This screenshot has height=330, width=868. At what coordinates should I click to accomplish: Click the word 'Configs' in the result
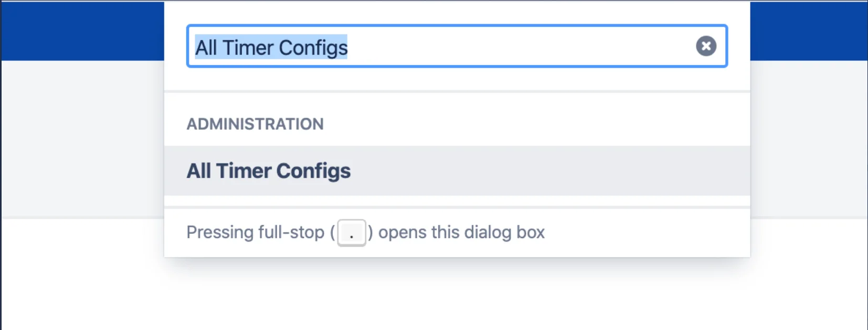pos(313,171)
